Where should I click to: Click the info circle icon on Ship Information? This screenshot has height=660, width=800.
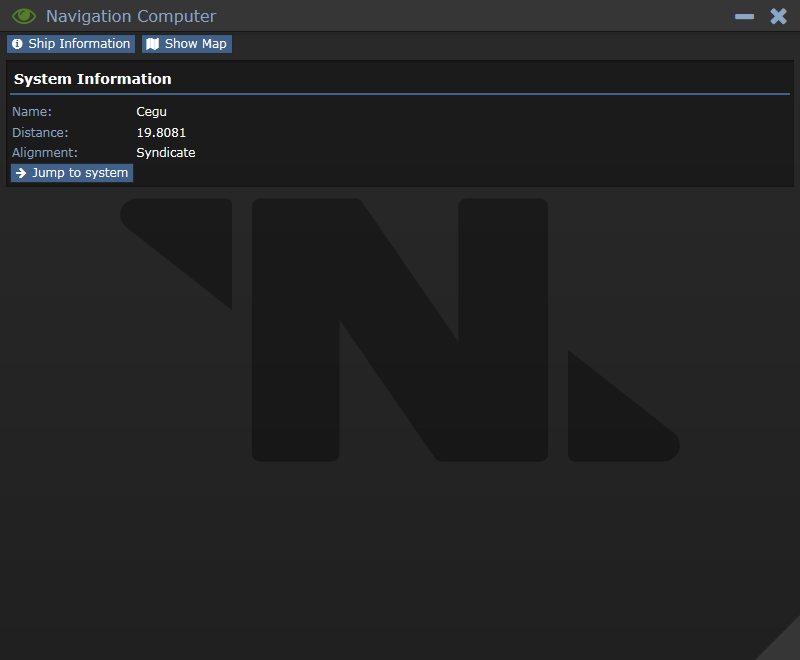coord(17,44)
